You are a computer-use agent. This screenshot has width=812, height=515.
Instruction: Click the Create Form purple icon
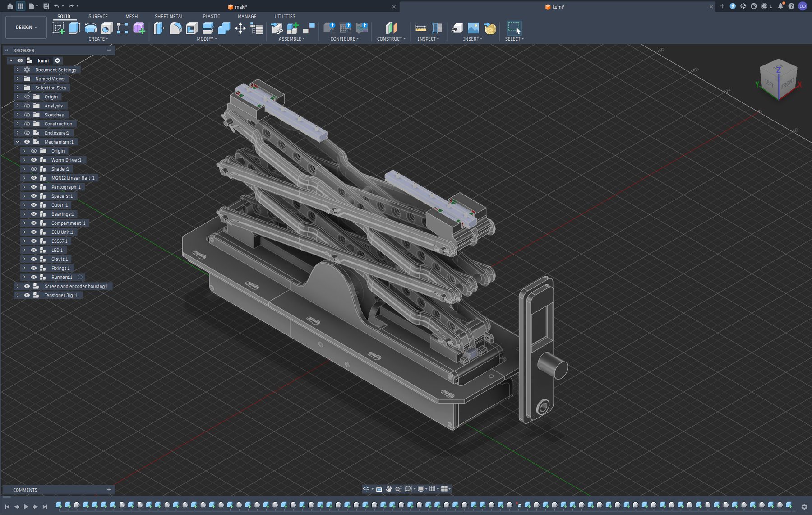coord(139,28)
